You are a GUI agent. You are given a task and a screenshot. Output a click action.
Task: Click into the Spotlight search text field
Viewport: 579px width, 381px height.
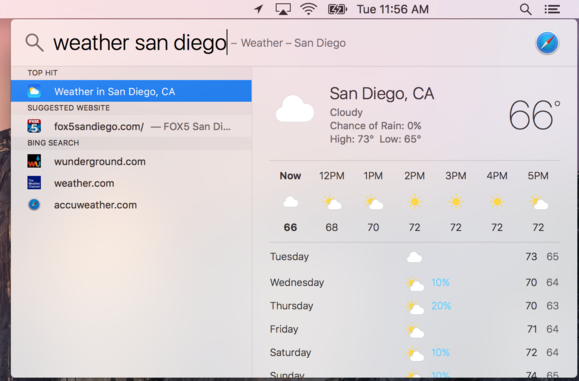(x=140, y=43)
